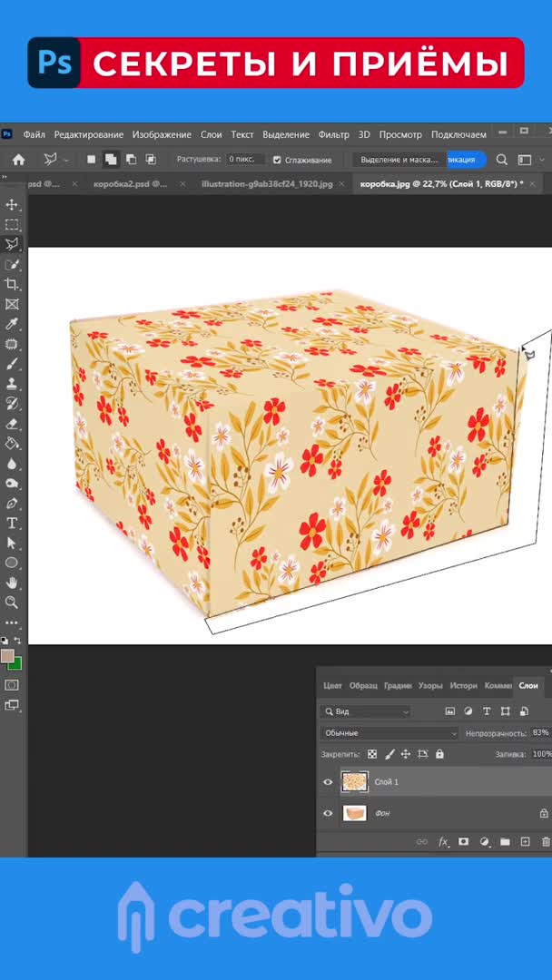Screen dimensions: 552x980
Task: Click the Выделение и маска button
Action: [x=399, y=160]
